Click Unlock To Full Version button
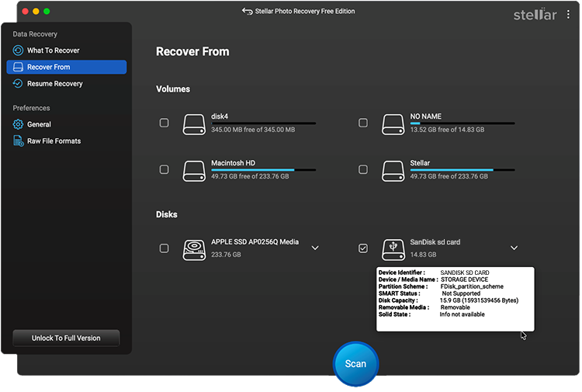 tap(66, 338)
